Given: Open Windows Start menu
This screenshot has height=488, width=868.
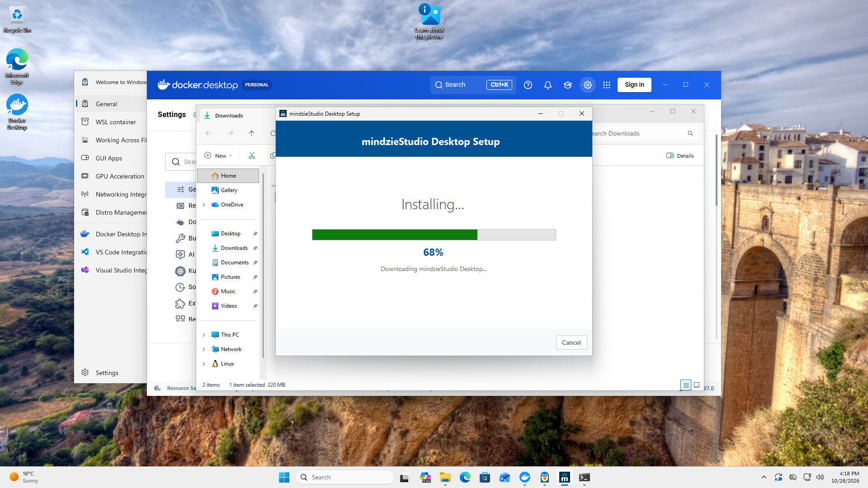Looking at the screenshot, I should [284, 477].
